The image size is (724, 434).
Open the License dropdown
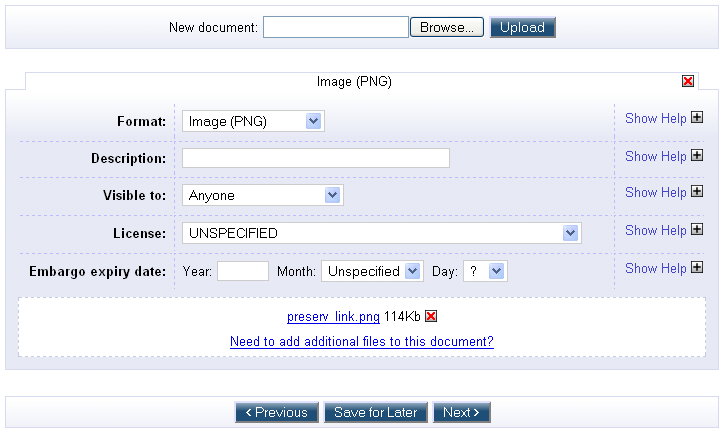[381, 233]
